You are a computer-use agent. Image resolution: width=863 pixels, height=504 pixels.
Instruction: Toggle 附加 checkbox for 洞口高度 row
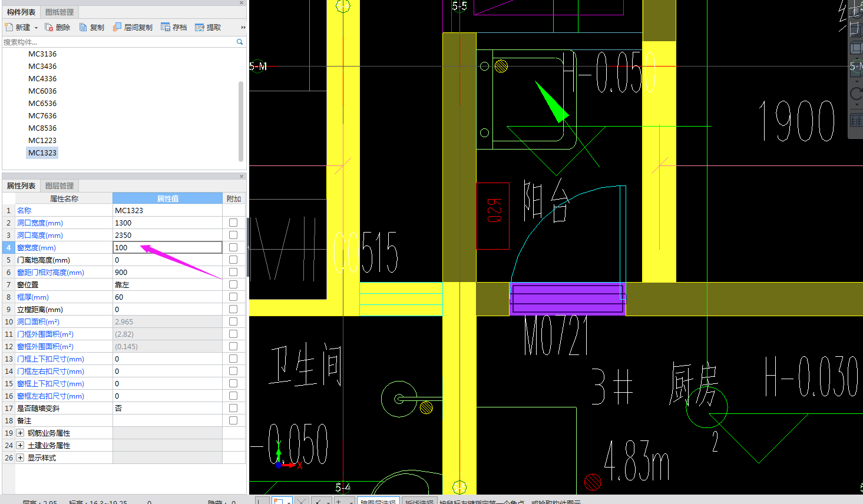pos(233,235)
